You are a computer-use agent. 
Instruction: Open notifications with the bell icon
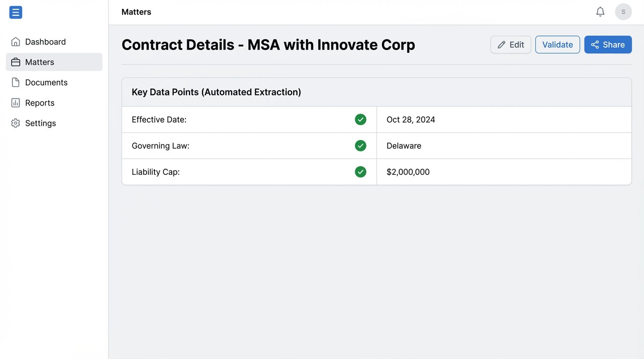pyautogui.click(x=600, y=11)
